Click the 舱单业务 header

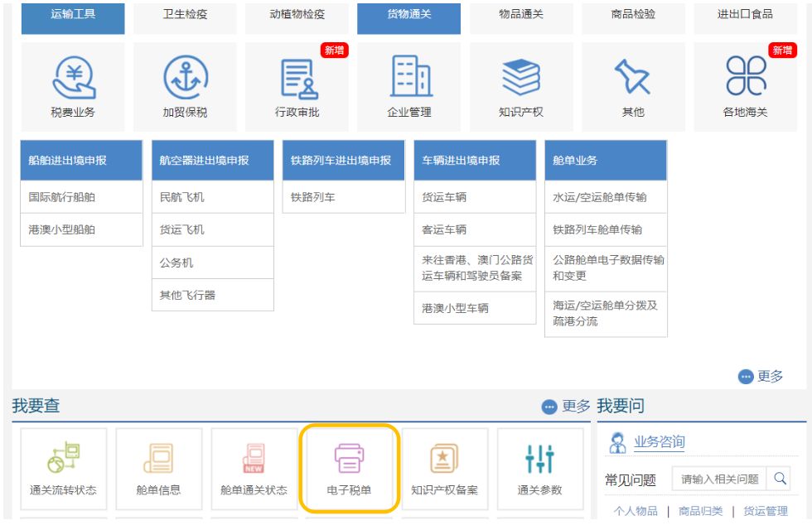coord(606,161)
